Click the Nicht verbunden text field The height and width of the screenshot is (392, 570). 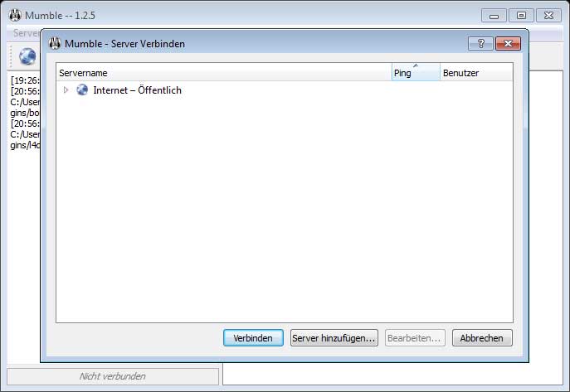113,376
